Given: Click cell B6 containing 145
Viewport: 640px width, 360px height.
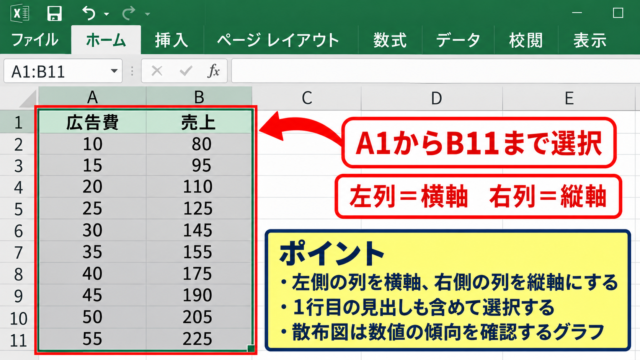Looking at the screenshot, I should click(199, 231).
